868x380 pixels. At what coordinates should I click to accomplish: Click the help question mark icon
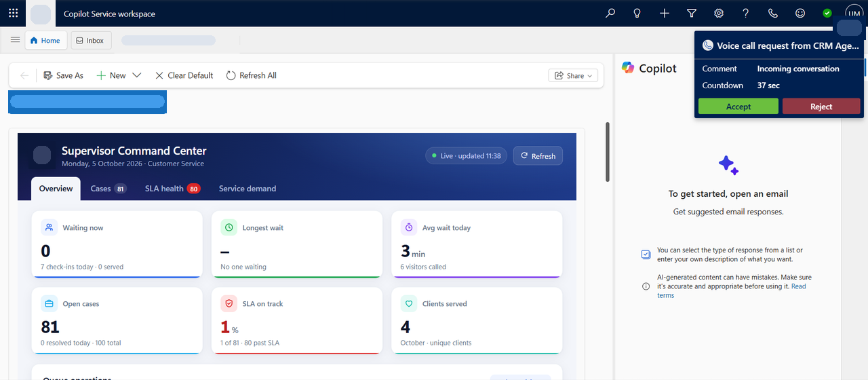point(746,13)
